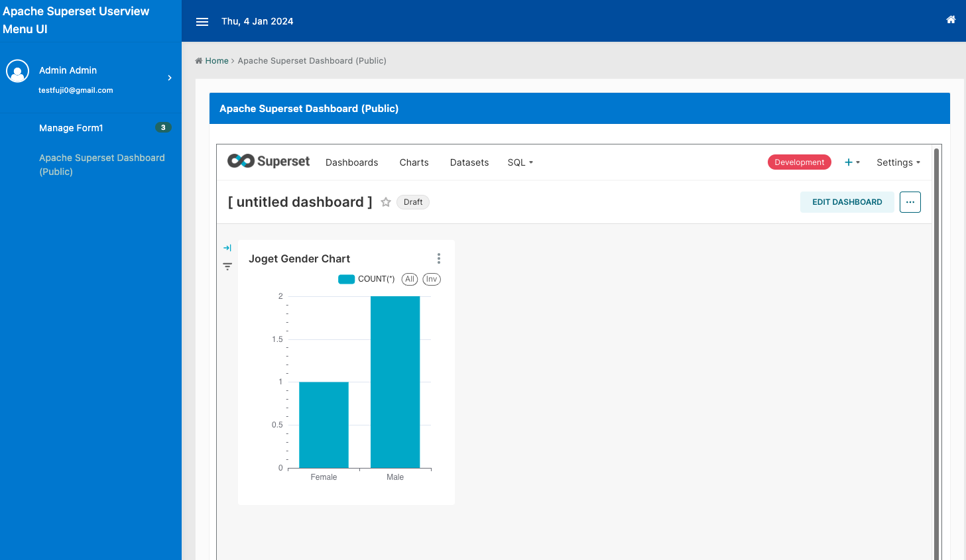Star the untitled dashboard as favorite
The height and width of the screenshot is (560, 966).
point(386,202)
